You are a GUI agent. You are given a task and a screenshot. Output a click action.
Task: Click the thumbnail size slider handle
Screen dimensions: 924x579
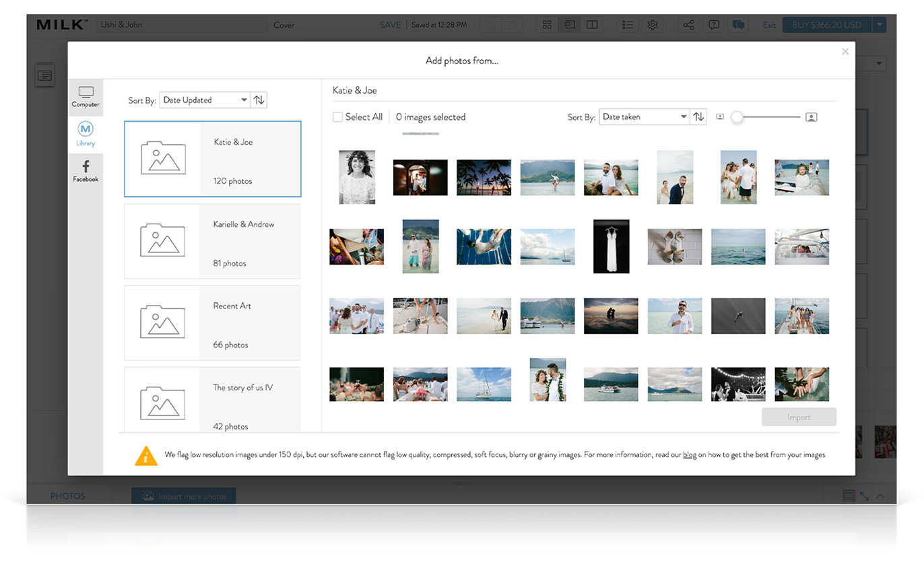[x=737, y=117]
